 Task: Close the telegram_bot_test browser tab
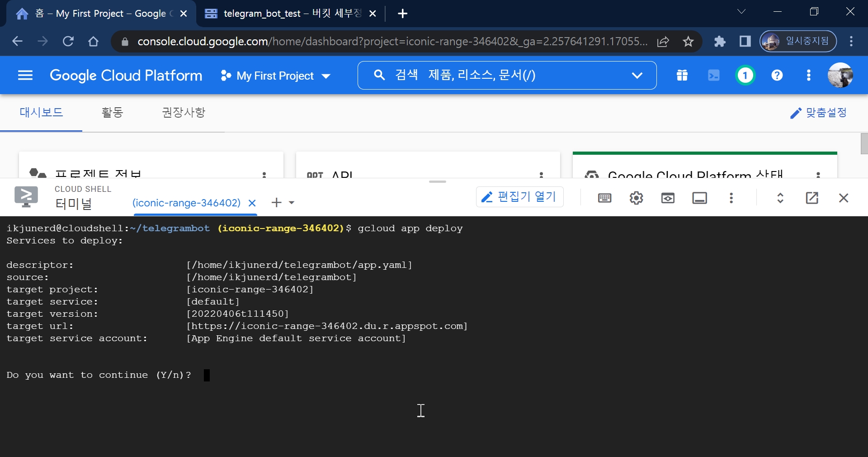373,14
